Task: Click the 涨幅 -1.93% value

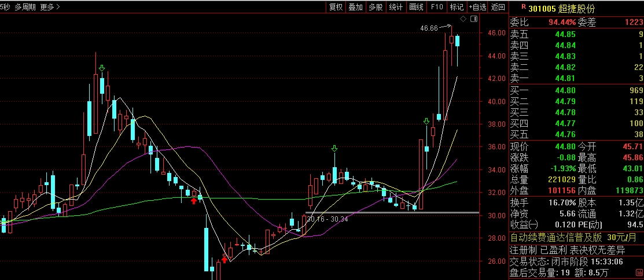Action: point(562,169)
